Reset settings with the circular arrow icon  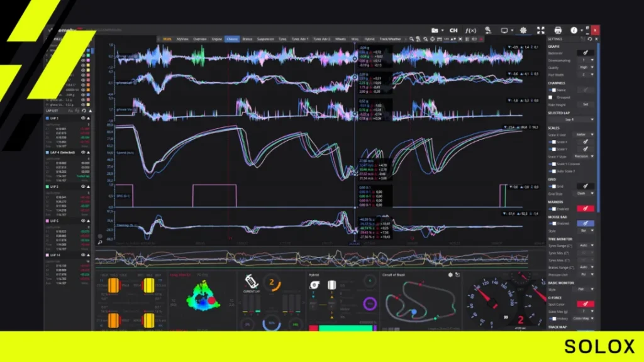(x=590, y=39)
